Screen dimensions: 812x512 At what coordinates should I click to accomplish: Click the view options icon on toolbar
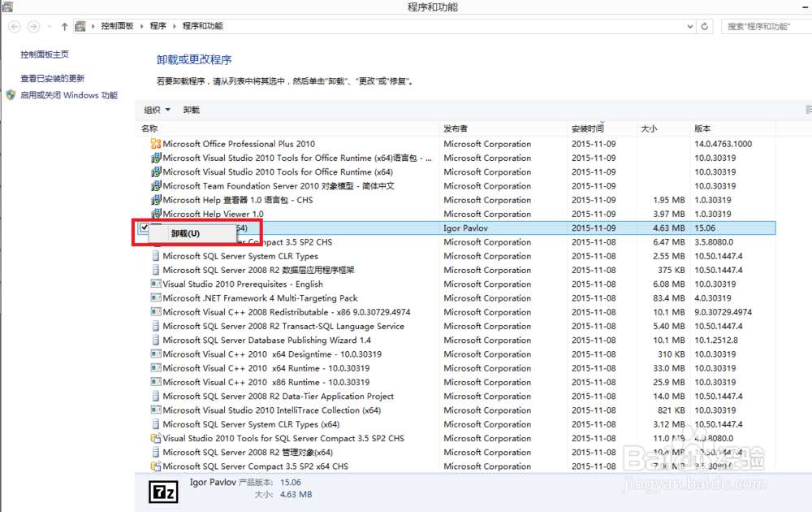pos(809,110)
